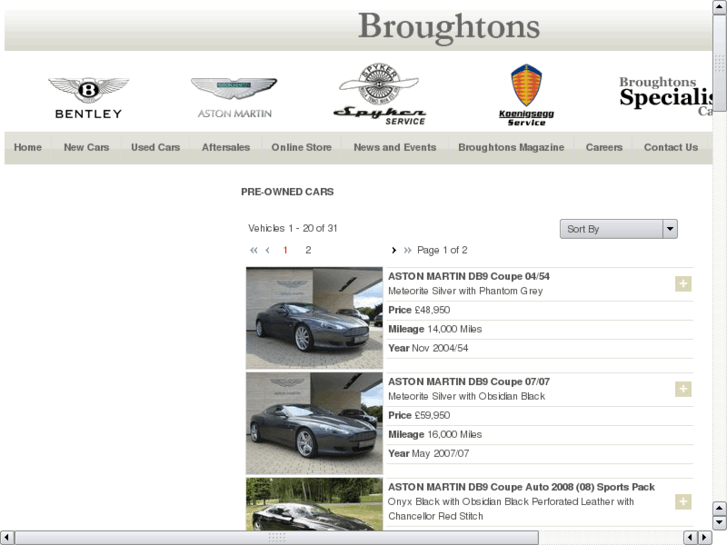Open the Broughtons Specialist Cars logo
The height and width of the screenshot is (545, 727).
coord(665,96)
